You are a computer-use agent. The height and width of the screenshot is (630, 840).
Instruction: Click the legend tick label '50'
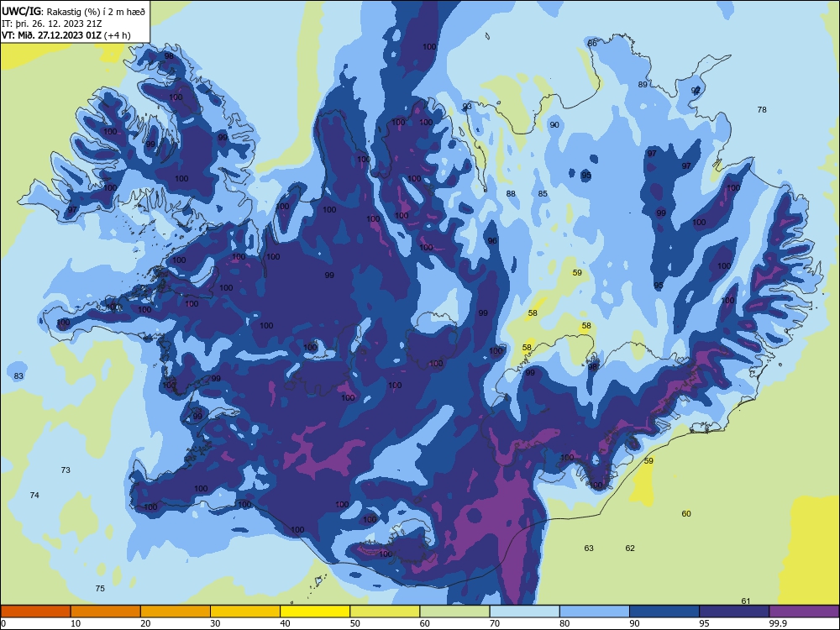coord(354,623)
